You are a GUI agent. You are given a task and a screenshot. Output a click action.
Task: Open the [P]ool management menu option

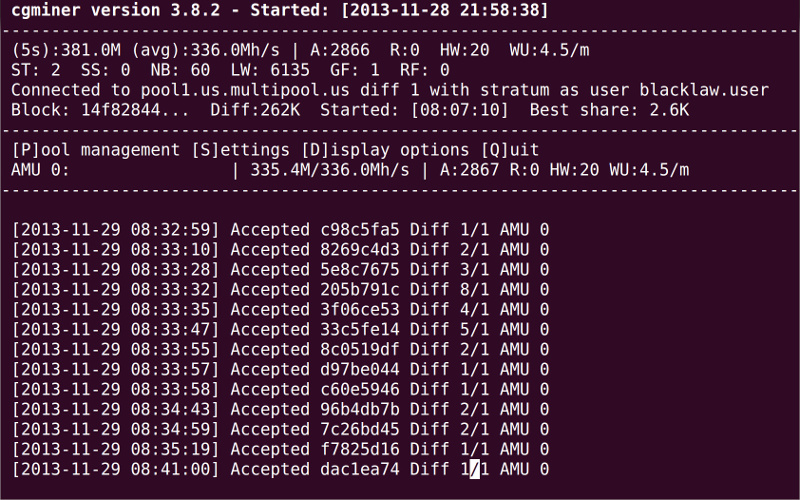pos(97,150)
